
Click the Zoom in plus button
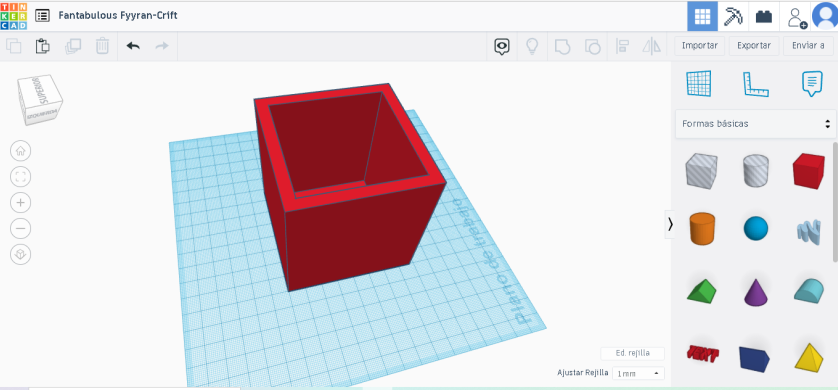[20, 202]
